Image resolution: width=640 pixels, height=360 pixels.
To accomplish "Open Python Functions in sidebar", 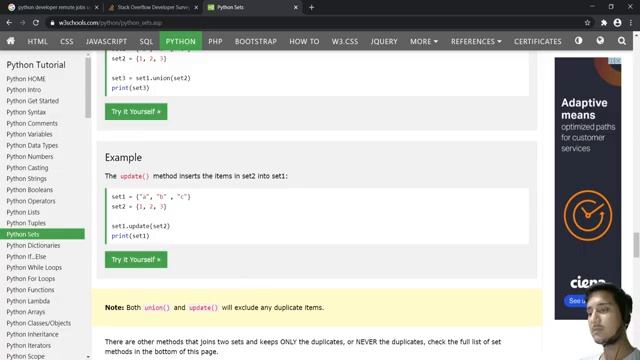I will tap(30, 290).
